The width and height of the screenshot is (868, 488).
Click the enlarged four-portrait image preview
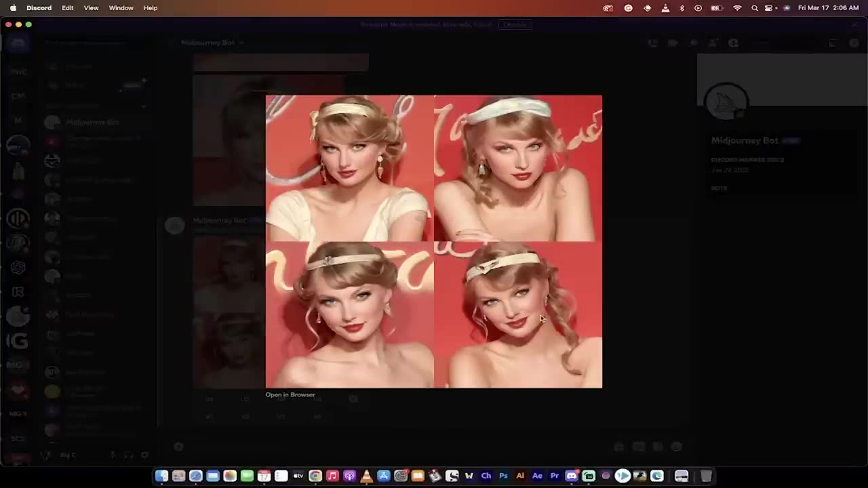click(x=434, y=241)
